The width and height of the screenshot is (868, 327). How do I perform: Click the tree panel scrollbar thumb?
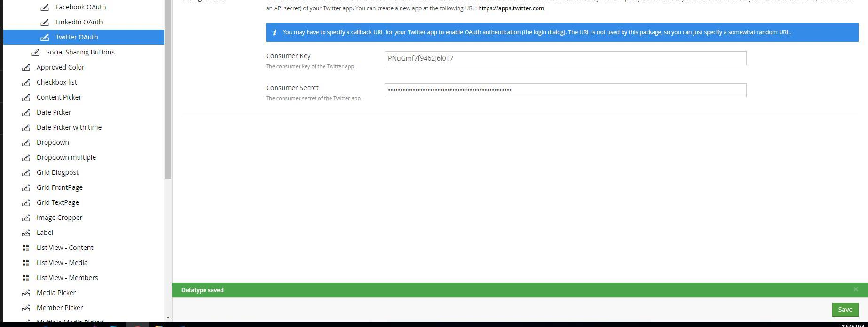[168, 89]
